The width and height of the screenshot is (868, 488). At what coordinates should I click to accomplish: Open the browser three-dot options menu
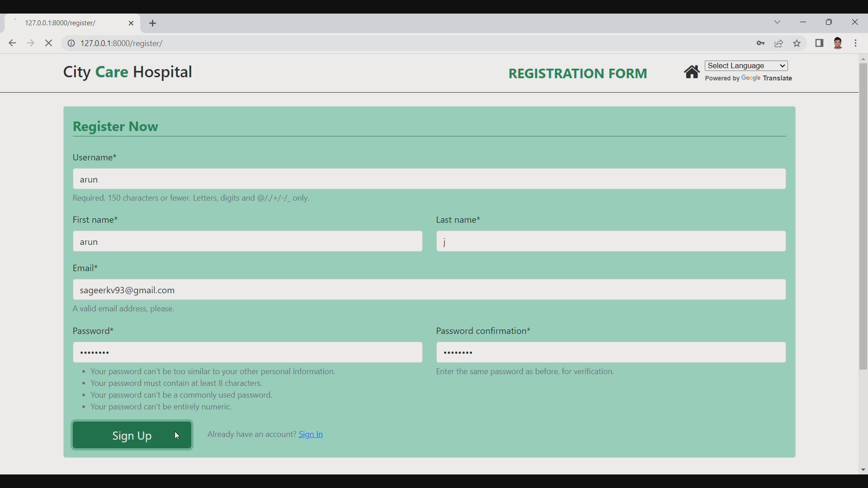click(x=857, y=43)
